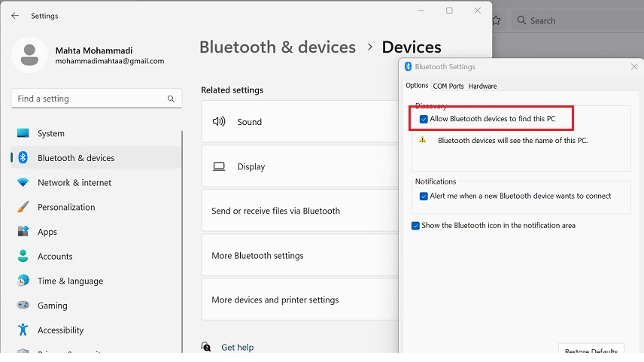This screenshot has width=644, height=362.
Task: Click the Accounts person icon
Action: (x=23, y=256)
